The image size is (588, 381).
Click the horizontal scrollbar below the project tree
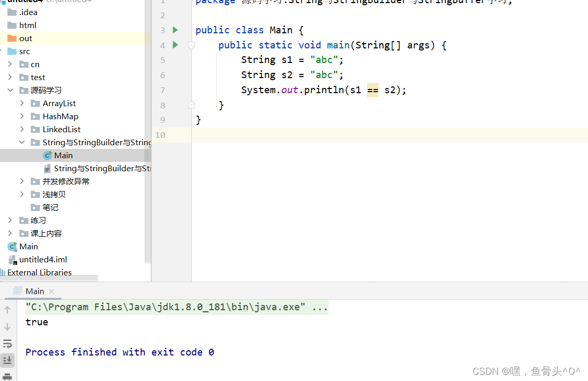click(x=49, y=278)
